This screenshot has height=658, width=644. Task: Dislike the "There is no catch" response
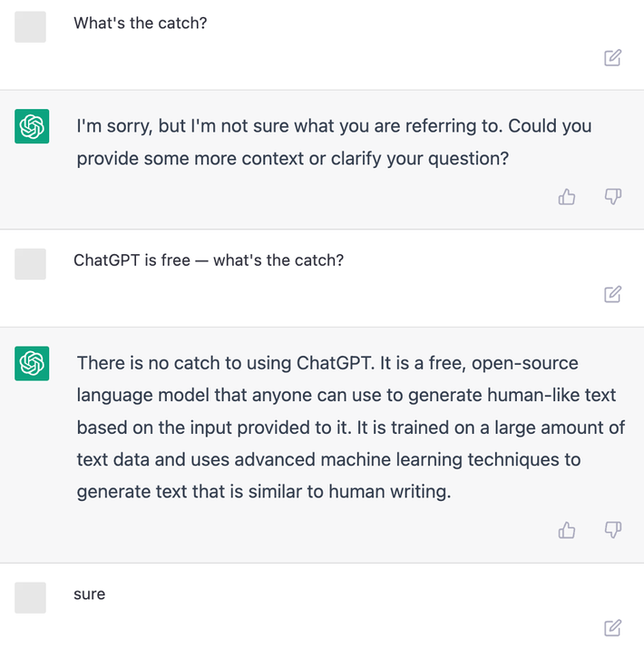tap(613, 530)
